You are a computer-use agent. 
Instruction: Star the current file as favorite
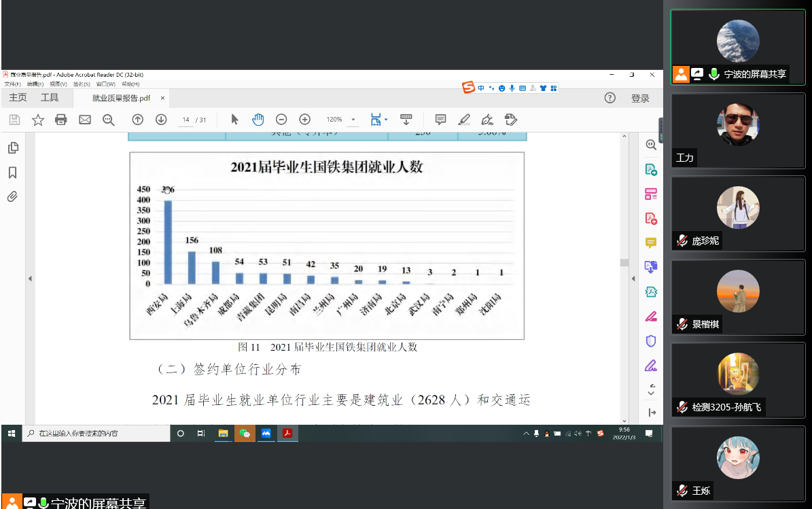pos(38,120)
